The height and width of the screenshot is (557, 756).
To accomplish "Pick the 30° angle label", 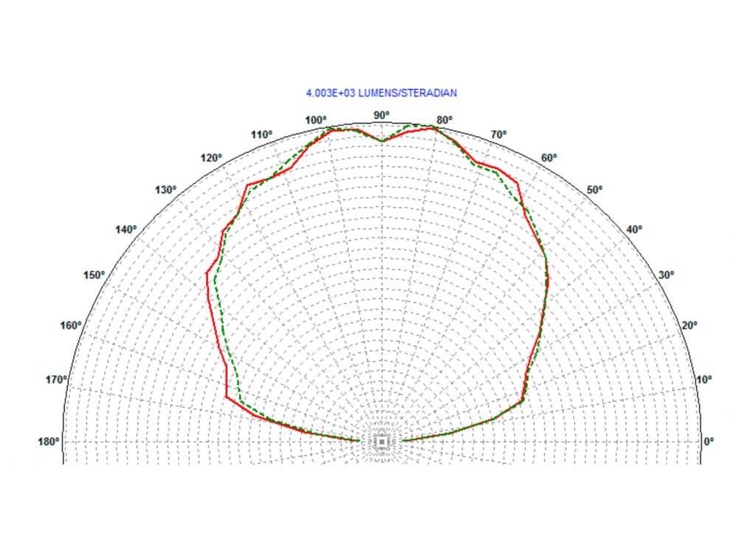I will [x=666, y=275].
